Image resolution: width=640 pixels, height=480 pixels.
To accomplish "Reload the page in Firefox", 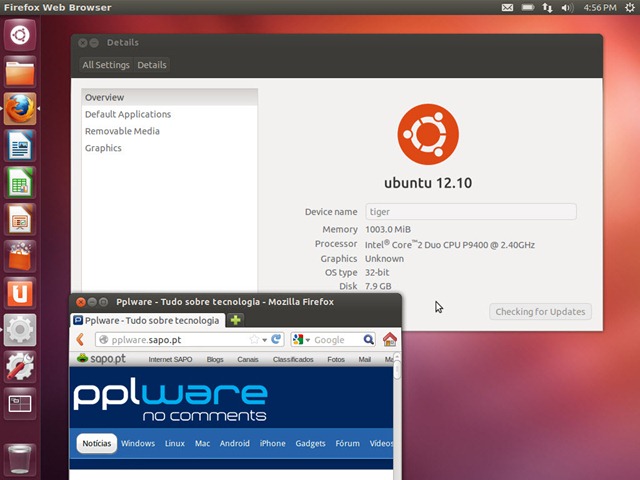I will pos(276,339).
